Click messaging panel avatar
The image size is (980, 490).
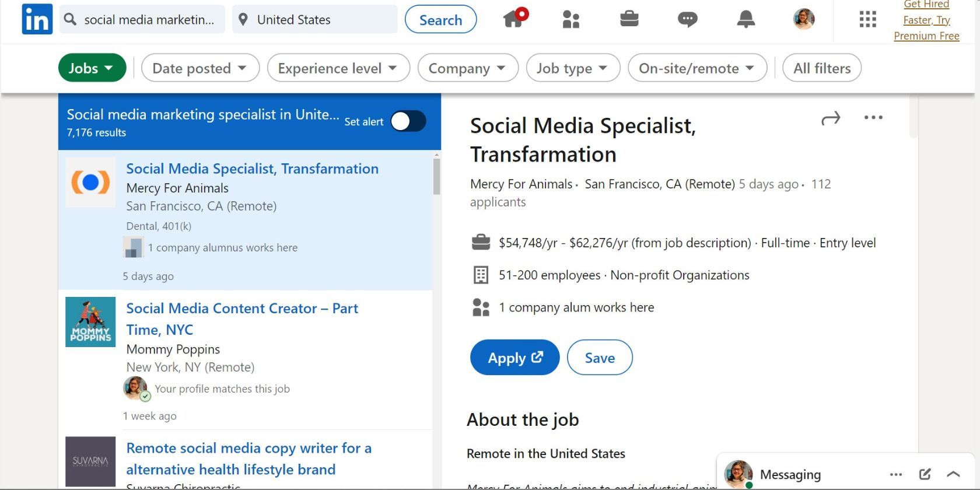(x=738, y=474)
